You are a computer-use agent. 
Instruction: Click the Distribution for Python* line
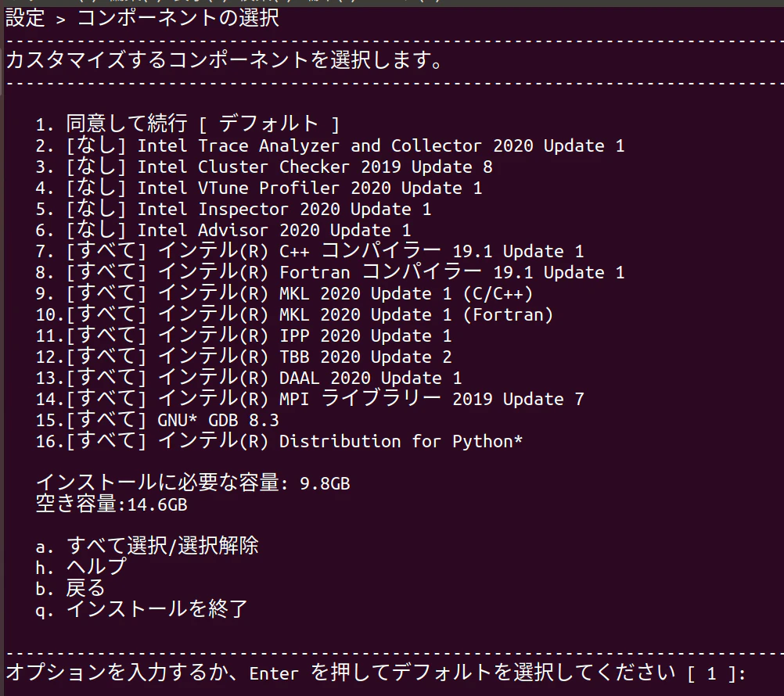[279, 441]
